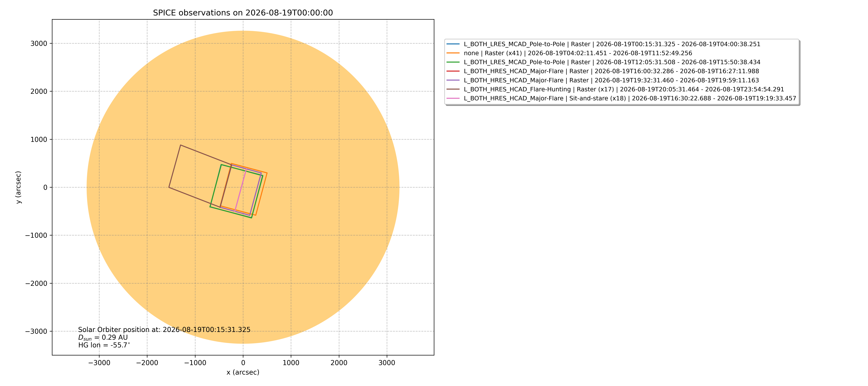Click the purple Major-Flare legend line swatch
This screenshot has width=868, height=386.
click(x=453, y=80)
